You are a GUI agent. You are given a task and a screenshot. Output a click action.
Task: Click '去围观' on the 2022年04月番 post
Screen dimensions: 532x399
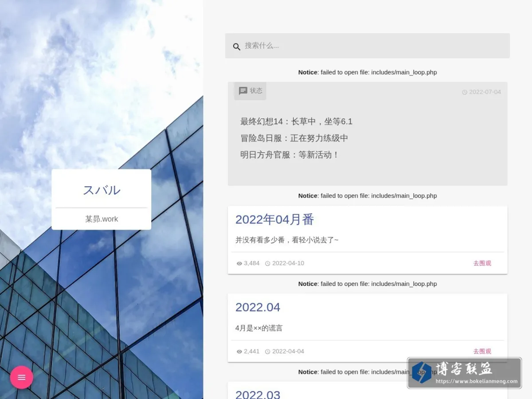(x=482, y=263)
